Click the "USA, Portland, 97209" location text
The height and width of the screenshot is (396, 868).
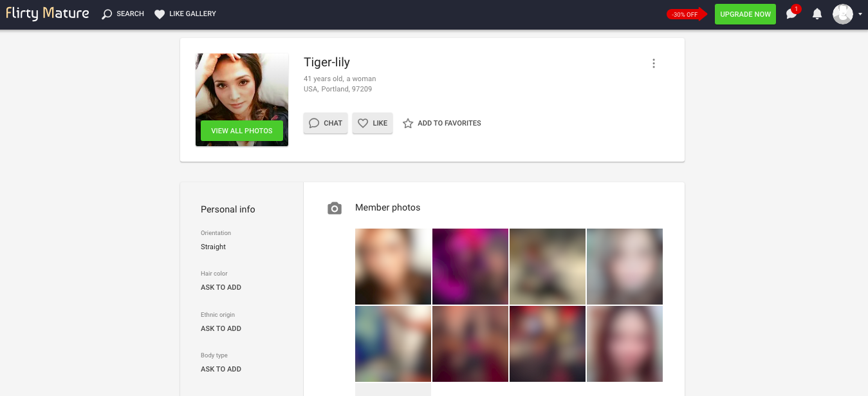click(x=338, y=89)
